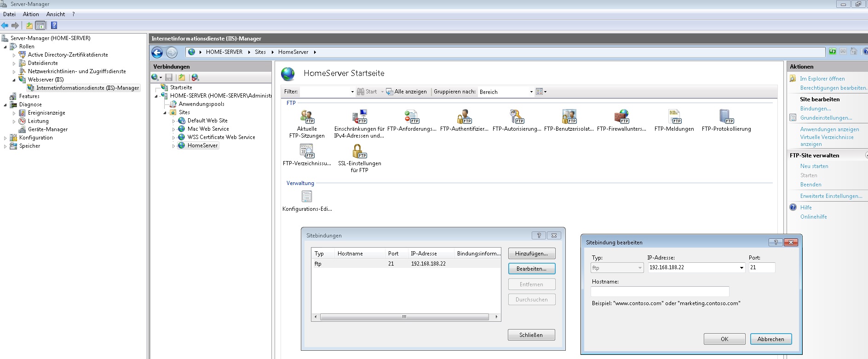Viewport: 868px width, 359px height.
Task: Click the folder-up icon in Verbindungen toolbar
Action: pyautogui.click(x=182, y=77)
